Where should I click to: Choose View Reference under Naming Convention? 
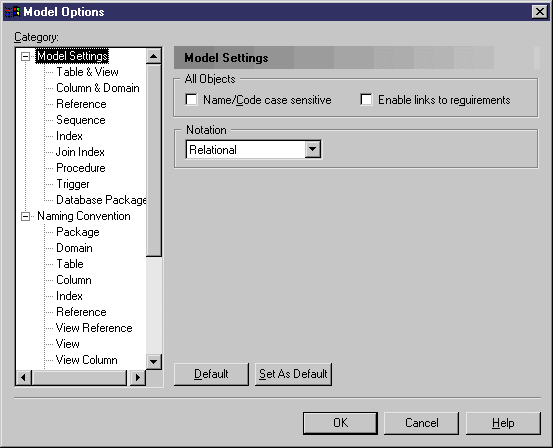pyautogui.click(x=94, y=328)
